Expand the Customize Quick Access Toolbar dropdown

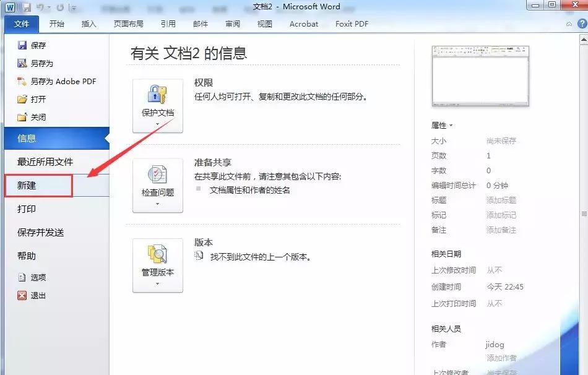74,7
